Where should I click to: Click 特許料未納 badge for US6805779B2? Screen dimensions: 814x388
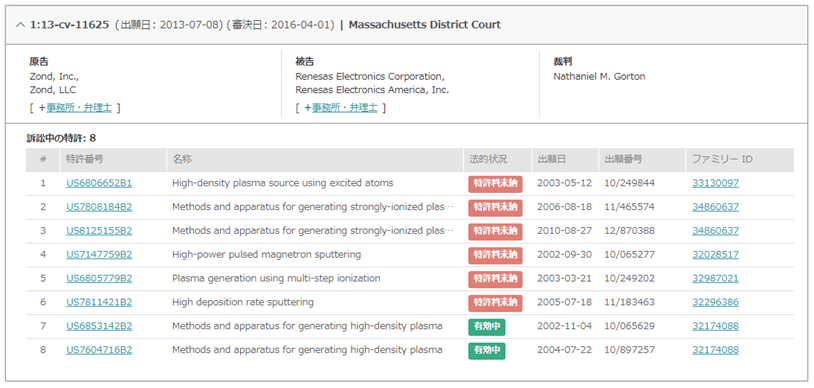pyautogui.click(x=495, y=279)
